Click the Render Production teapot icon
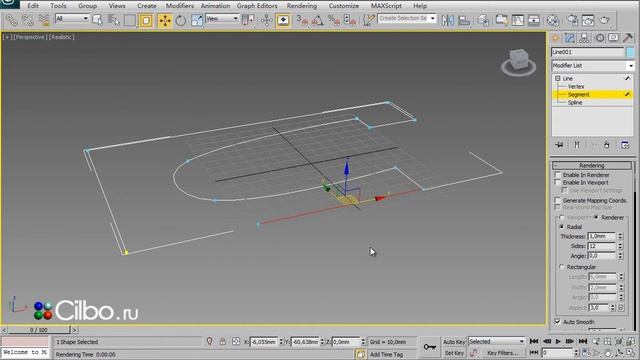The width and height of the screenshot is (640, 360). (604, 20)
